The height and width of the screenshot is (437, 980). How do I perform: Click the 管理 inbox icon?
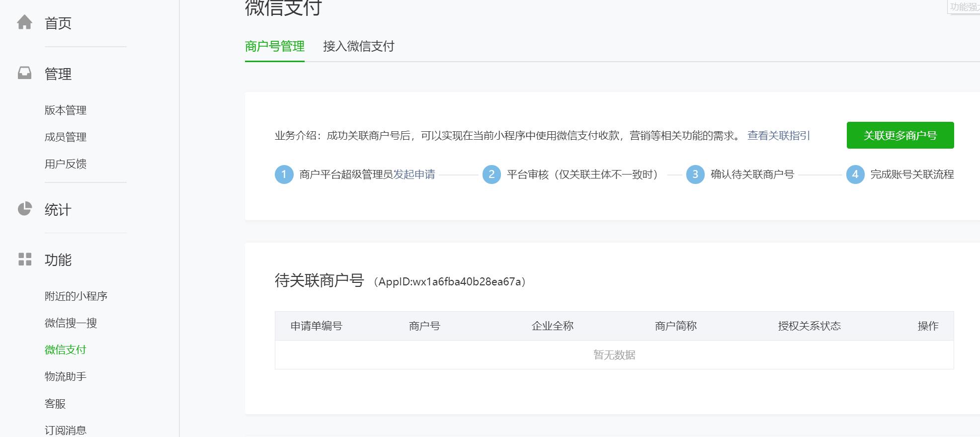[24, 73]
